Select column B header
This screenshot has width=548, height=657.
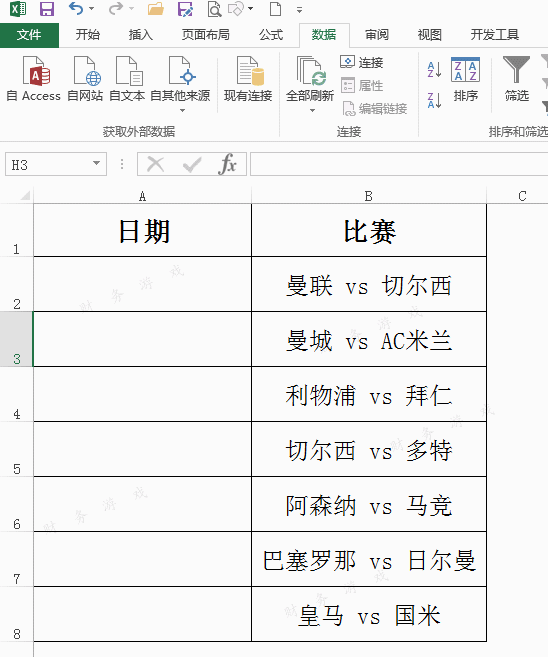369,196
